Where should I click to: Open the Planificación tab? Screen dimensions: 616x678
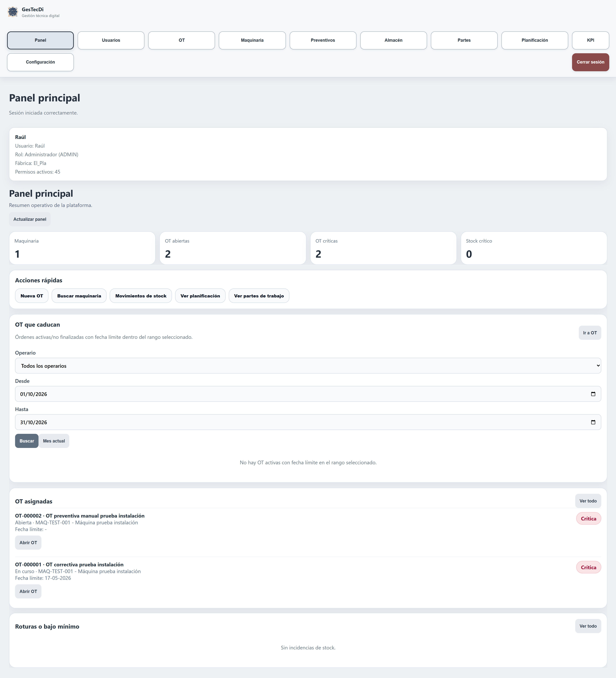click(x=535, y=40)
